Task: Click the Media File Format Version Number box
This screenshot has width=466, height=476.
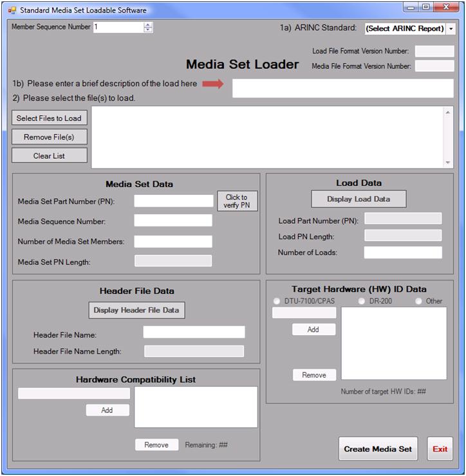Action: coord(434,66)
